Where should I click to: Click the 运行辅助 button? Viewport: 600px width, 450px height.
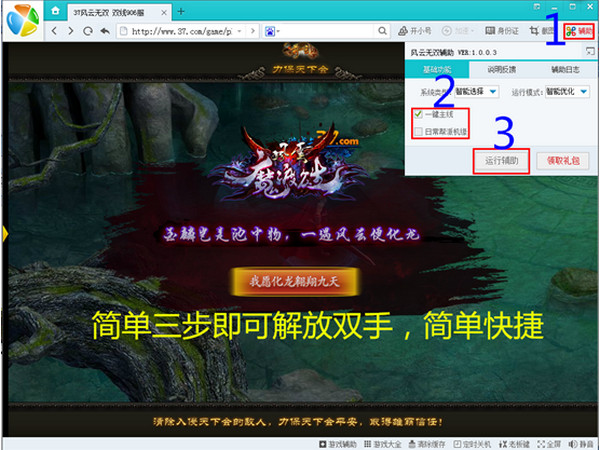click(x=502, y=161)
